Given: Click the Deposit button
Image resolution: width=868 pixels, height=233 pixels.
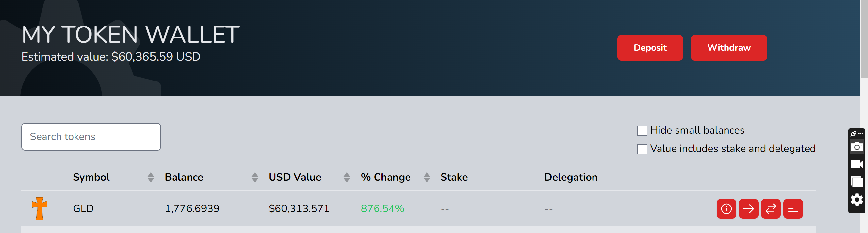Looking at the screenshot, I should point(650,48).
